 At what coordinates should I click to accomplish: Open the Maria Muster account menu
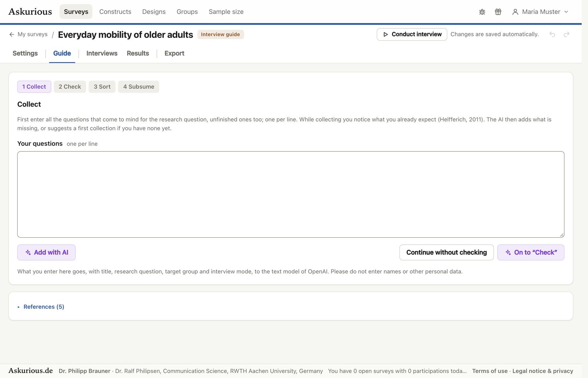(x=540, y=12)
